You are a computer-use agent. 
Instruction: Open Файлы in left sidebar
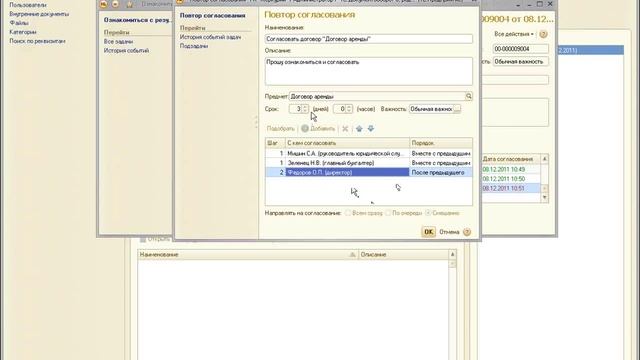tap(19, 23)
